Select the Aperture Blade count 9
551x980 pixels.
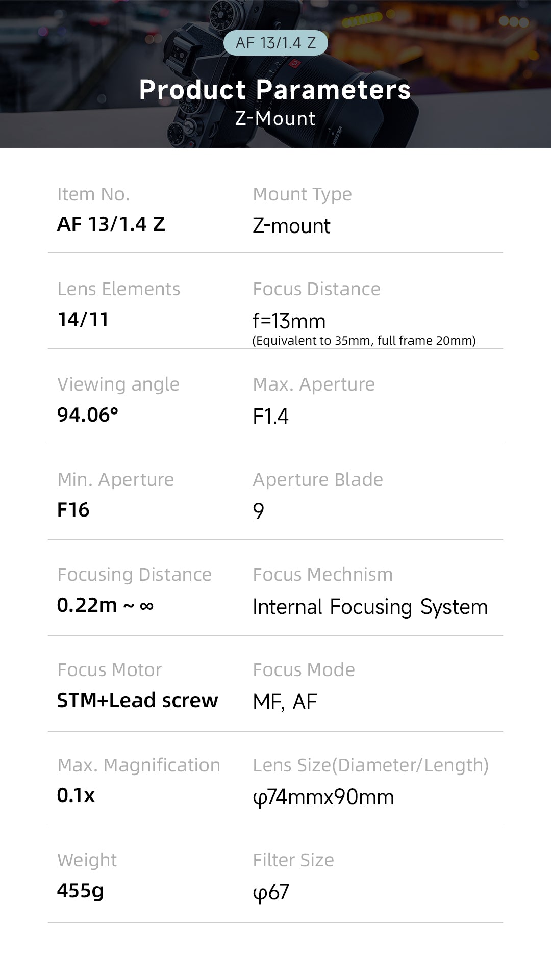[x=259, y=511]
